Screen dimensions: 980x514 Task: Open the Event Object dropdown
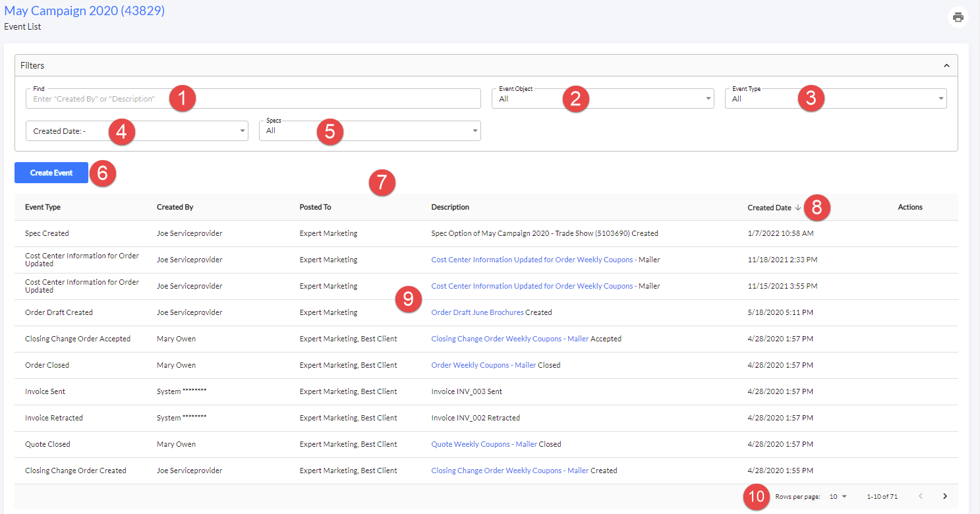(602, 98)
